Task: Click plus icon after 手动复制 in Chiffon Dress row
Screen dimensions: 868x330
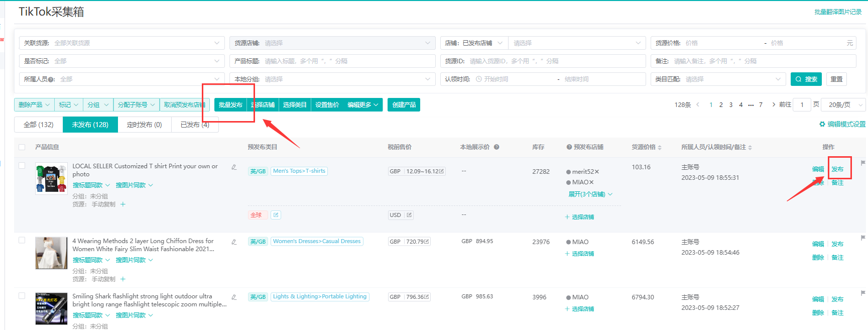Action: pos(123,279)
